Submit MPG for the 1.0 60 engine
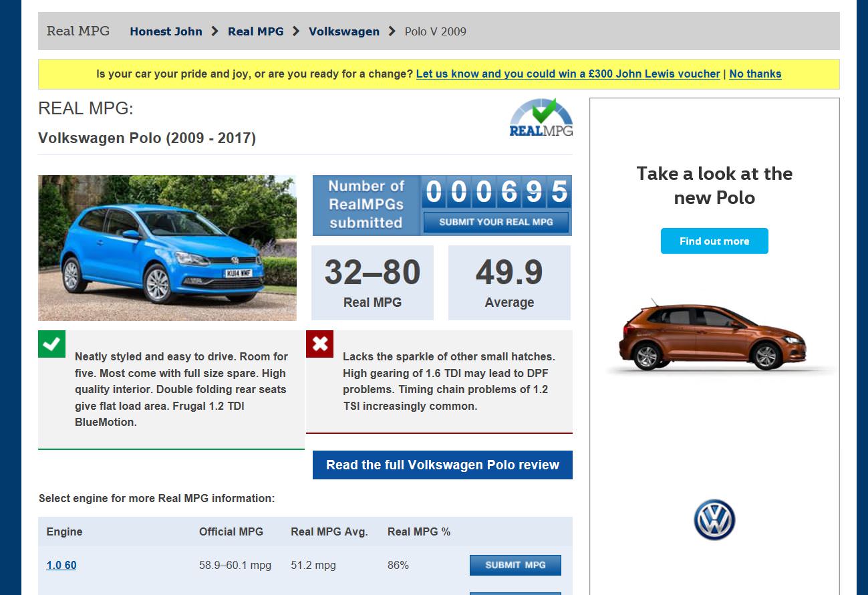 tap(515, 565)
